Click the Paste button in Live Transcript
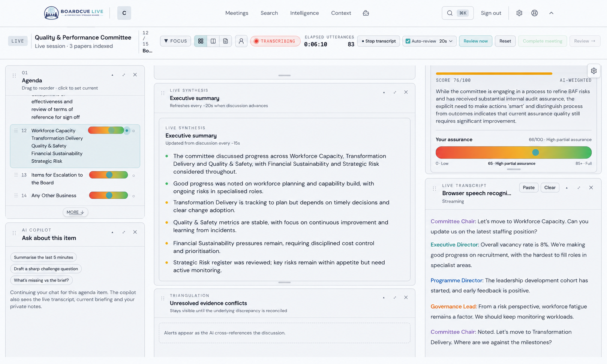The image size is (607, 364). [529, 187]
